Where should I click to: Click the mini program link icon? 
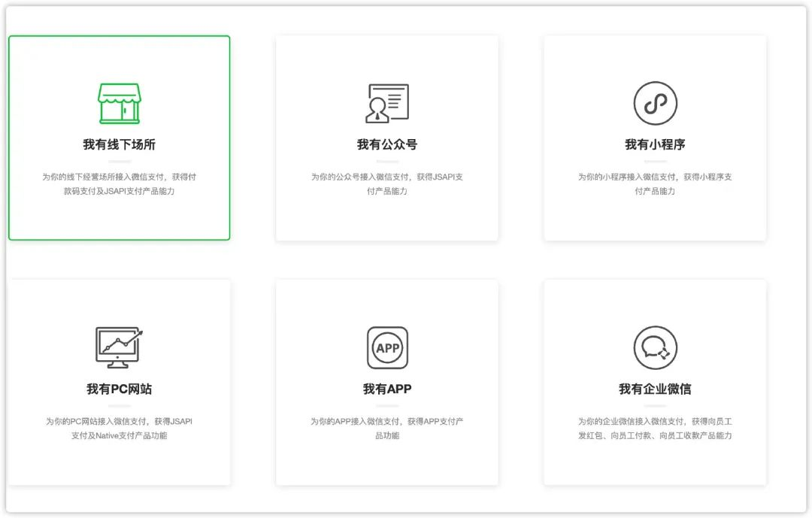click(655, 103)
